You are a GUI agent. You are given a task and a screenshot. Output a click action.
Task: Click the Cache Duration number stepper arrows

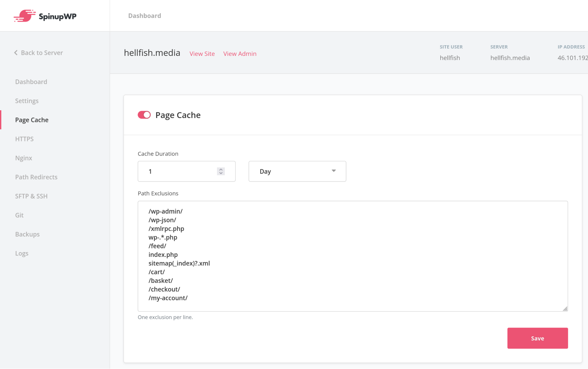click(221, 171)
